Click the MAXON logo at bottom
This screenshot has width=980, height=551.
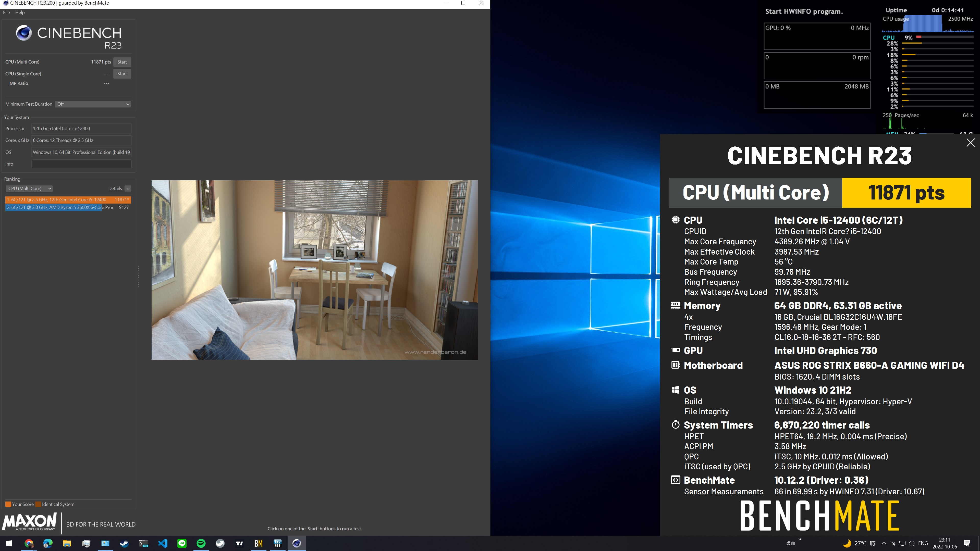click(x=29, y=522)
